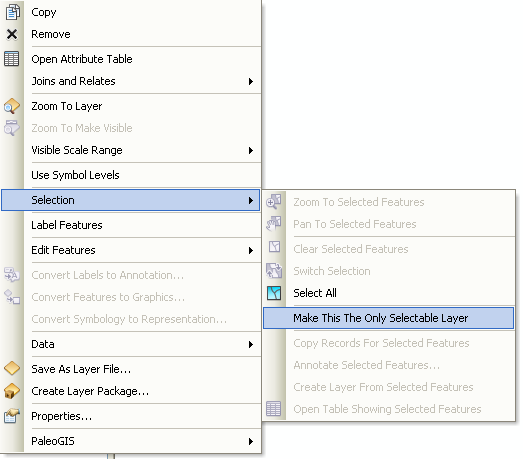Choose Properties... from the context menu

pyautogui.click(x=62, y=416)
